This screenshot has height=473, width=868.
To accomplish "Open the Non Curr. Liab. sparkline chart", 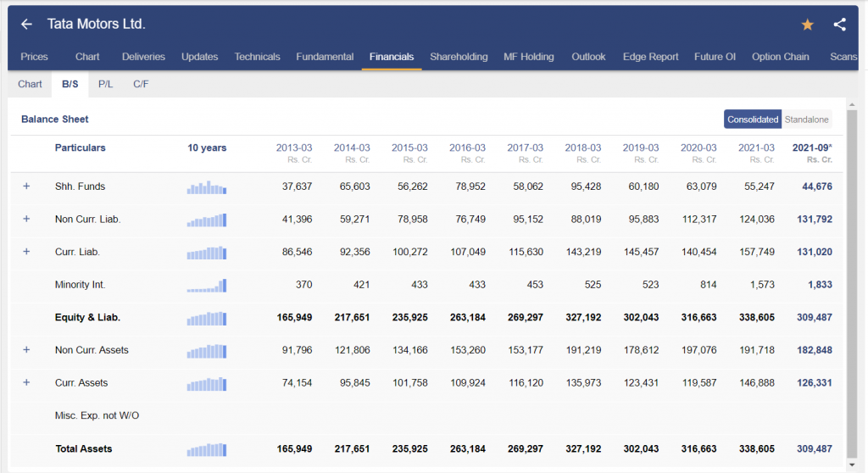I will coord(207,220).
